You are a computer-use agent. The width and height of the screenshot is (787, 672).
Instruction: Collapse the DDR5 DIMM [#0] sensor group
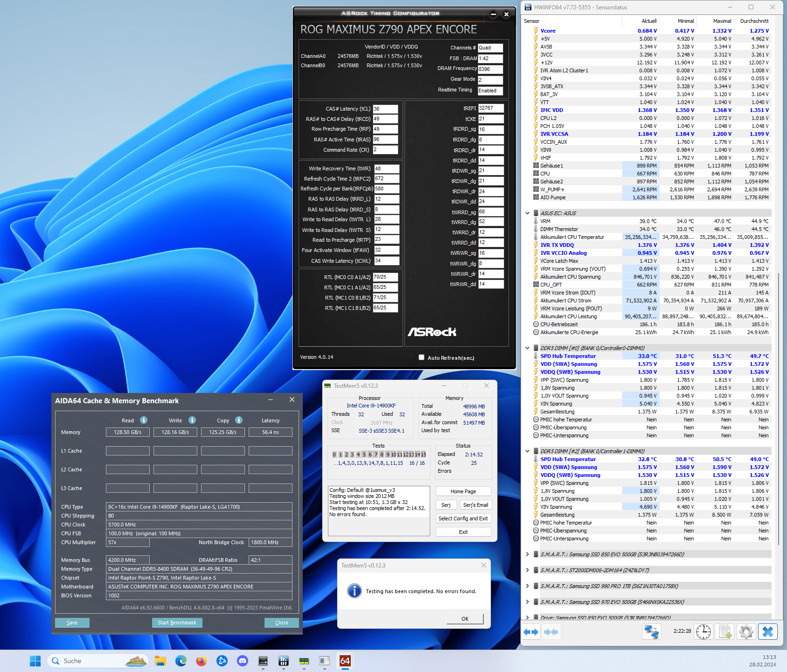(x=528, y=348)
